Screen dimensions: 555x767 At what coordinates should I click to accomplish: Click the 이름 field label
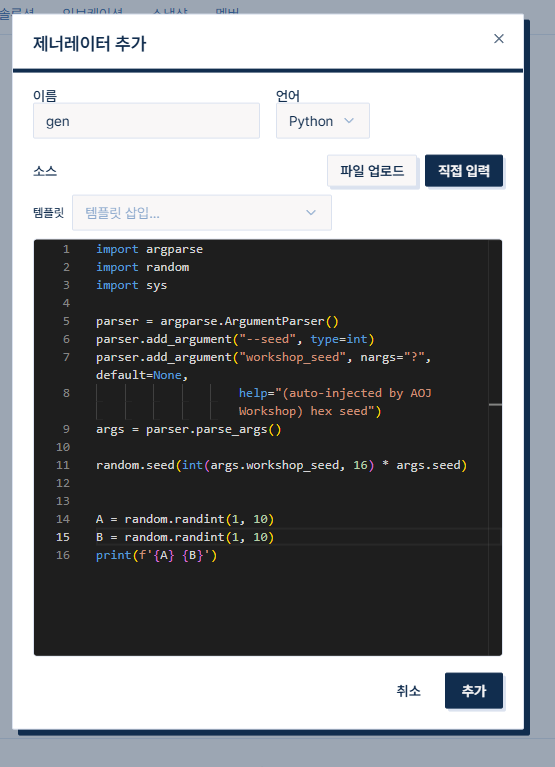[45, 95]
